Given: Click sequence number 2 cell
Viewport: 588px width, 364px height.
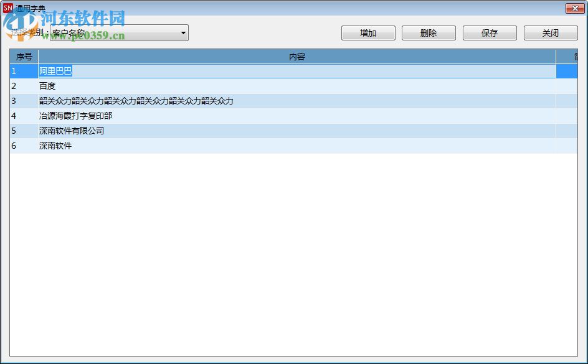Looking at the screenshot, I should click(x=24, y=86).
